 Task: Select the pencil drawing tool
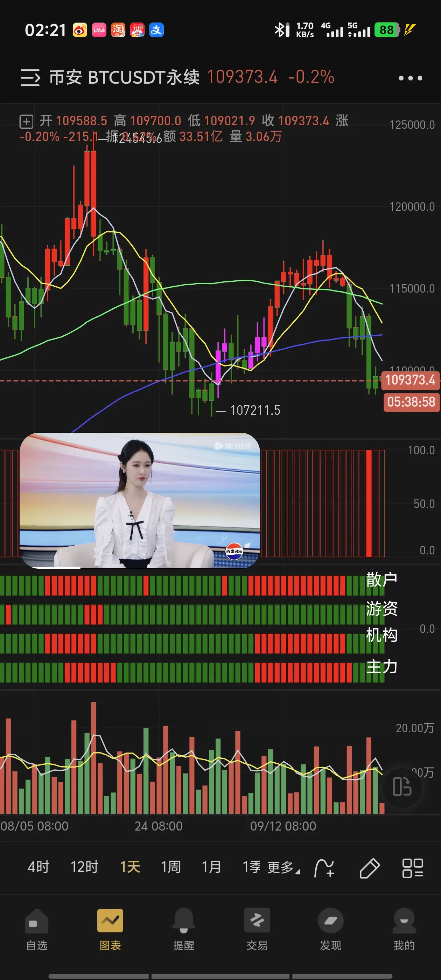[370, 868]
